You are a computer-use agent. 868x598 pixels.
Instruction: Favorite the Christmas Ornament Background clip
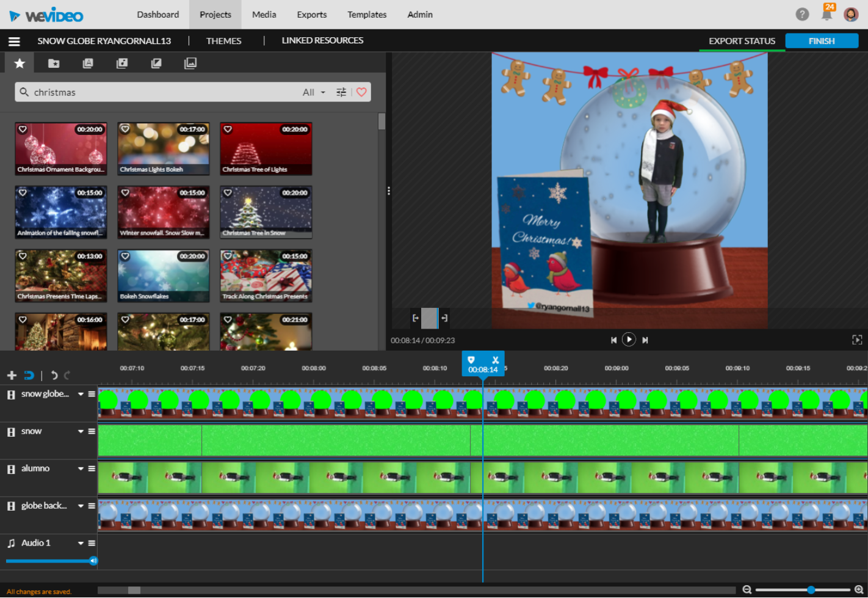pyautogui.click(x=23, y=129)
